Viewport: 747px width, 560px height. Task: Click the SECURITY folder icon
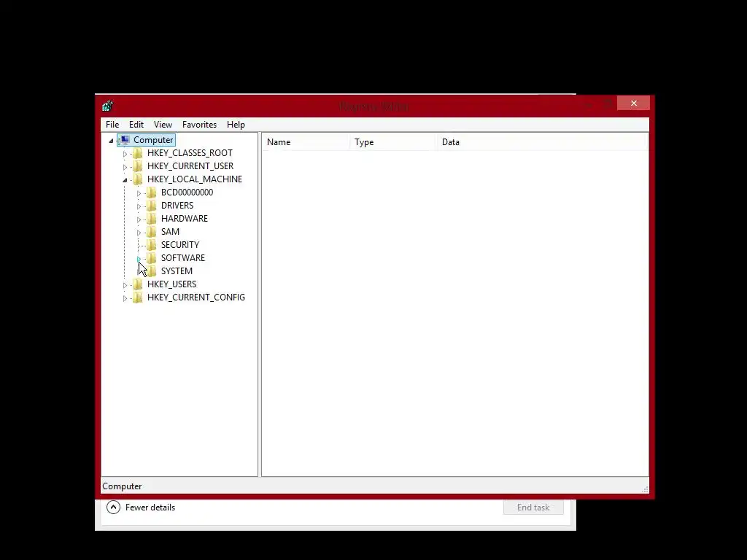pos(152,244)
